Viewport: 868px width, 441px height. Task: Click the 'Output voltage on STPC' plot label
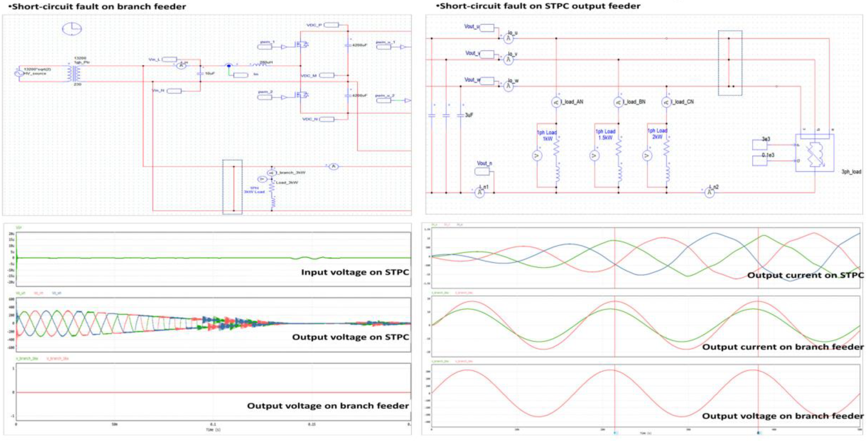[x=350, y=337]
